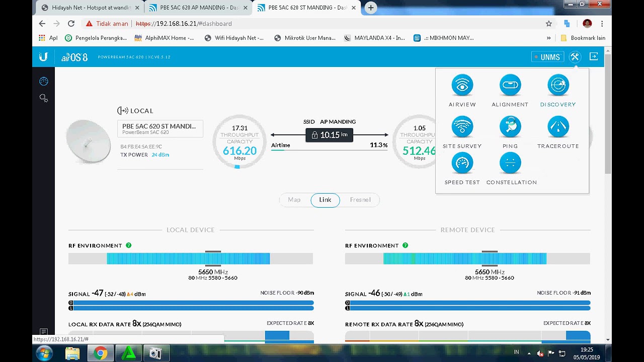This screenshot has height=362, width=644.
Task: Click the TX POWER 24 dBm value
Action: pos(160,155)
